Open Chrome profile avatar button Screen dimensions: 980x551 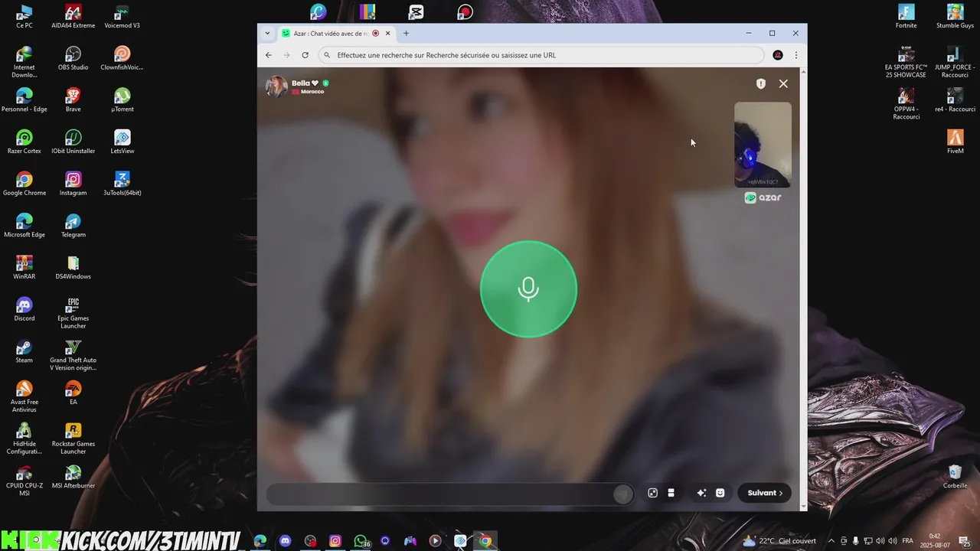[778, 55]
